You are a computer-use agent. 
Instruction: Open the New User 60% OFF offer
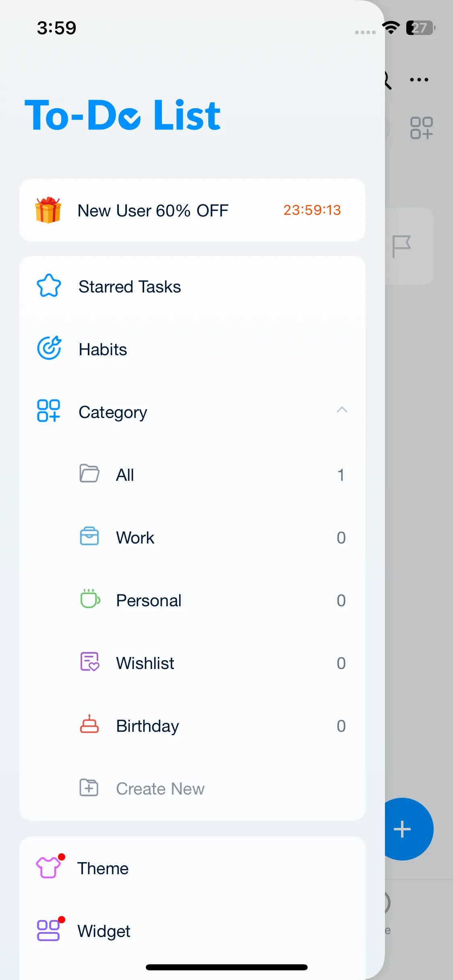click(x=153, y=210)
